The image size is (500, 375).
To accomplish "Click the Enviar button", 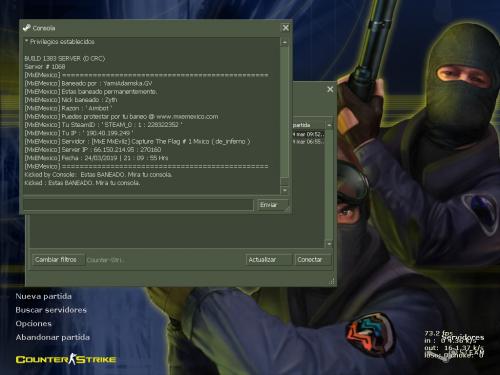I will tap(272, 205).
